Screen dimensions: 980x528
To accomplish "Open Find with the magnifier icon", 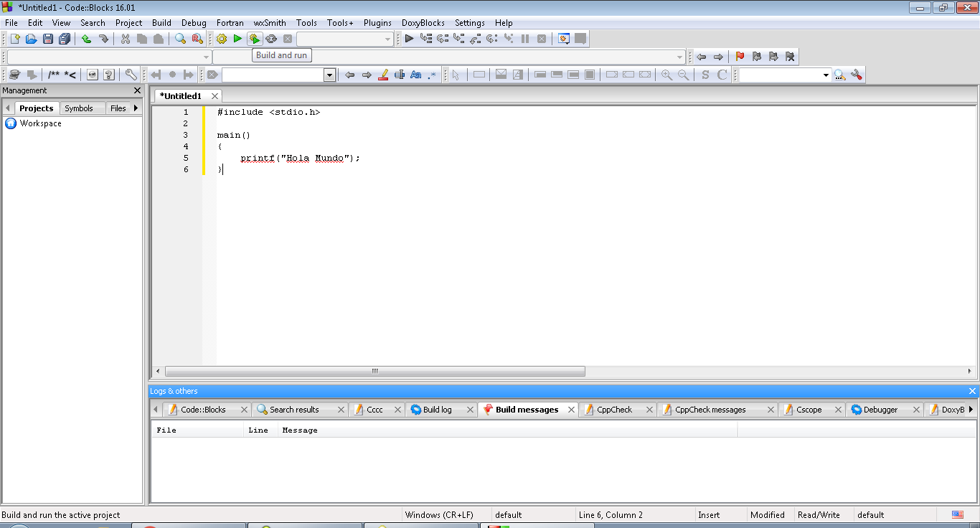I will pyautogui.click(x=181, y=39).
